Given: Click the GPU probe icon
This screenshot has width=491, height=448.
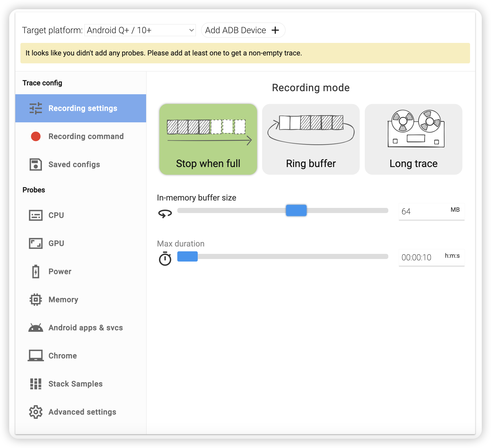Looking at the screenshot, I should point(36,243).
